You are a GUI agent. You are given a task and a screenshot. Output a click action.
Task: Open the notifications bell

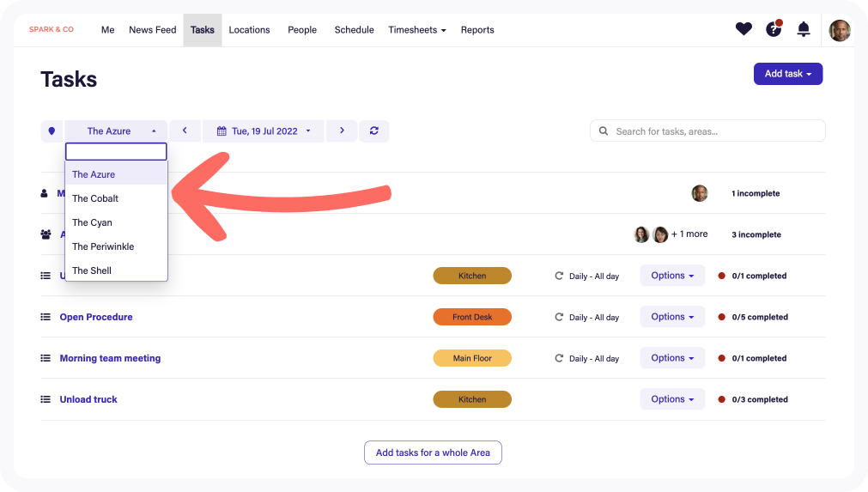(804, 29)
